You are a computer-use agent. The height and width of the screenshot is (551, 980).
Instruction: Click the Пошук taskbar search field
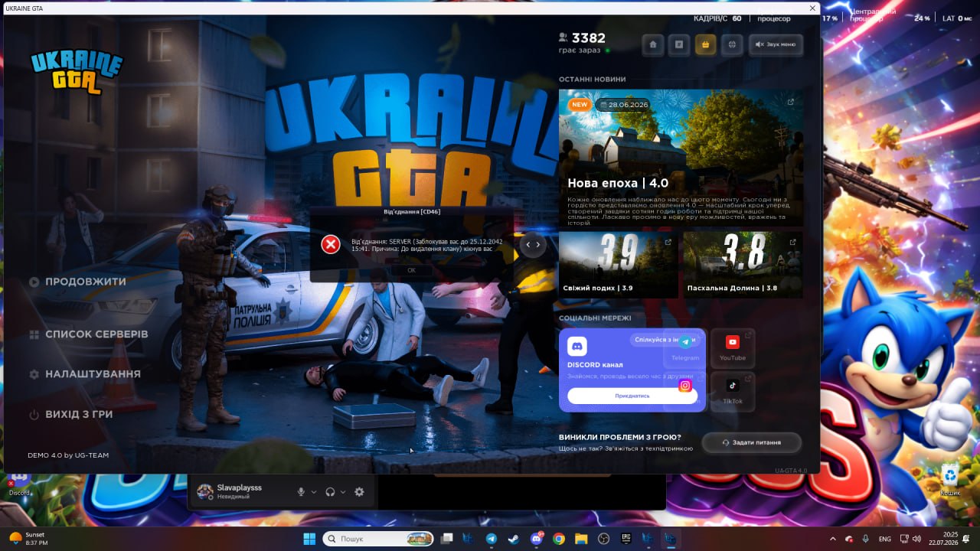378,539
